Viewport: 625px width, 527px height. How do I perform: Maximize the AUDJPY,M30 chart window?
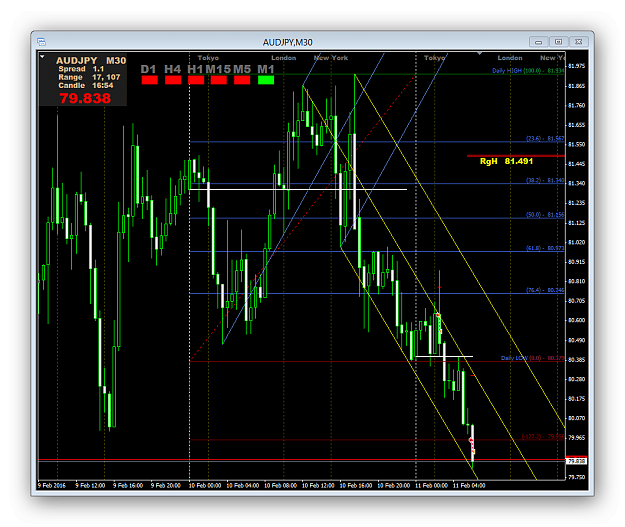click(558, 42)
